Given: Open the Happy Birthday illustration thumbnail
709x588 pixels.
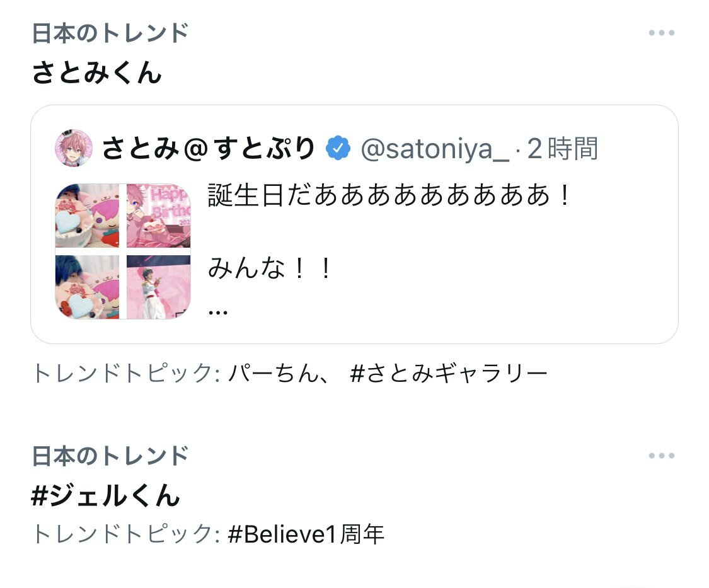Looking at the screenshot, I should [159, 216].
